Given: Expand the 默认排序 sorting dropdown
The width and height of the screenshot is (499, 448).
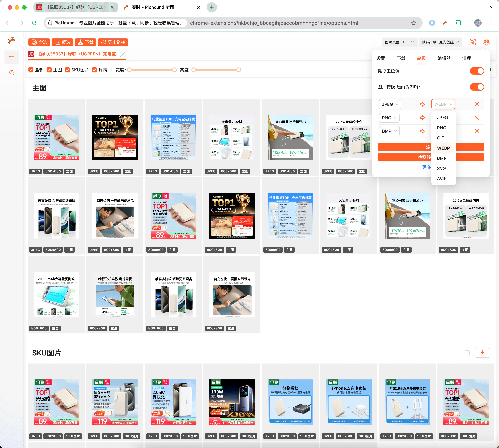Looking at the screenshot, I should [x=440, y=42].
